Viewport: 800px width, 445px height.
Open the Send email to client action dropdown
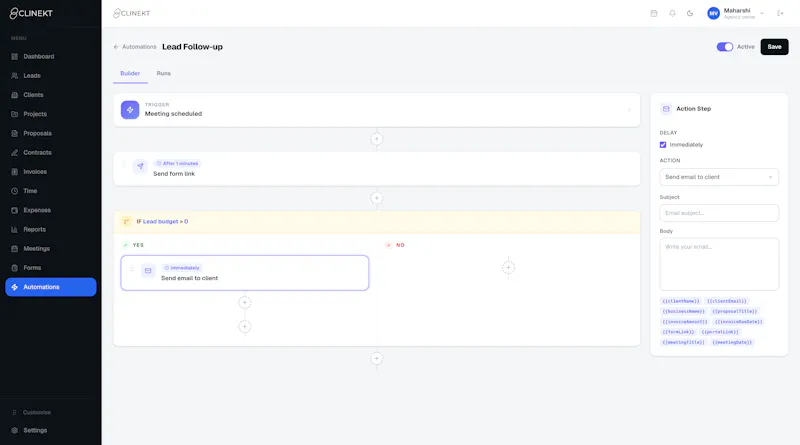click(x=719, y=177)
